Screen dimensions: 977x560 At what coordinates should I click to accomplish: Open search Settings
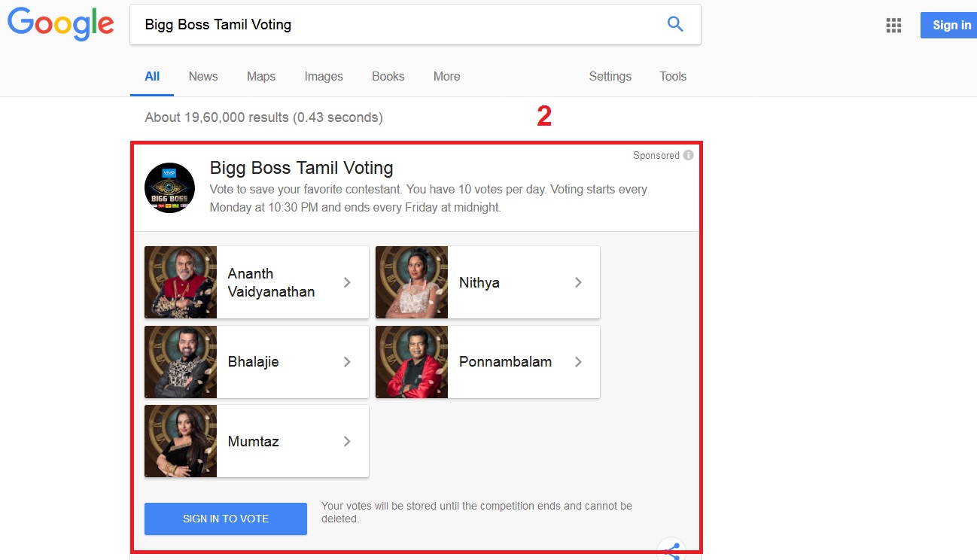(610, 76)
